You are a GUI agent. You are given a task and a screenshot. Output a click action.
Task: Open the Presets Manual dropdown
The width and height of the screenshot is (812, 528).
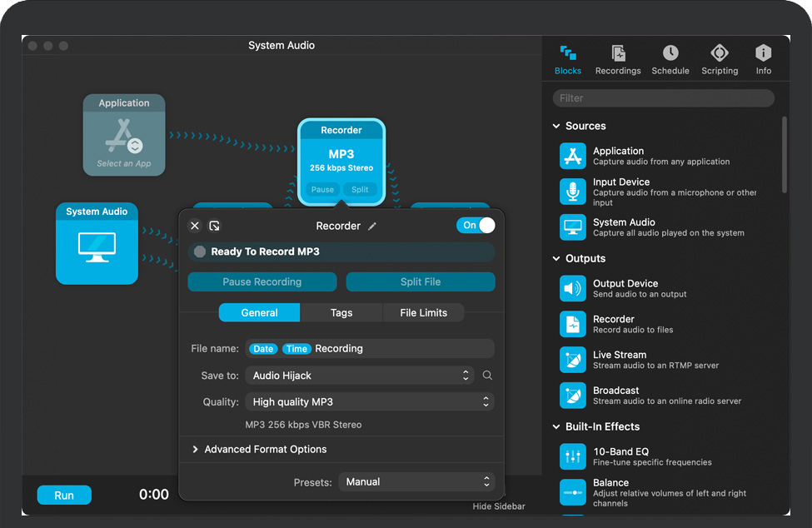[x=416, y=481]
